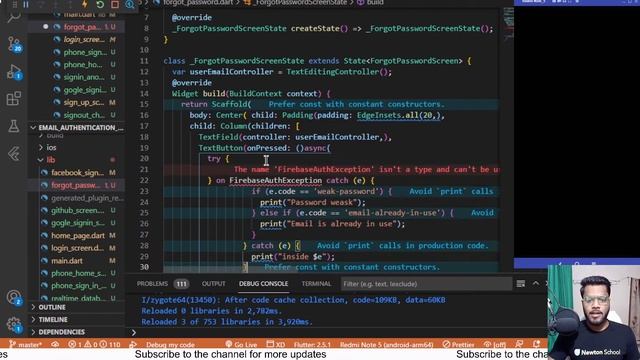Screen dimensions: 640x360
Task: Maximize panel with the up chevron
Action: [x=536, y=283]
